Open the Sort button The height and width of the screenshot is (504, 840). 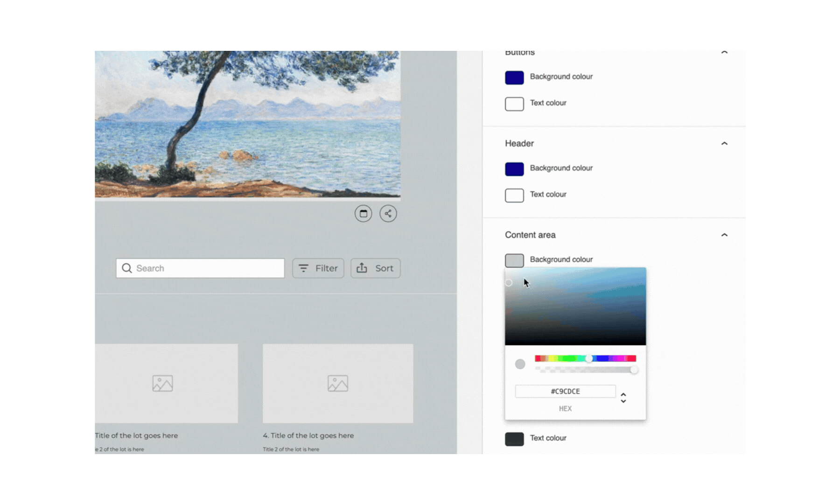(x=375, y=268)
